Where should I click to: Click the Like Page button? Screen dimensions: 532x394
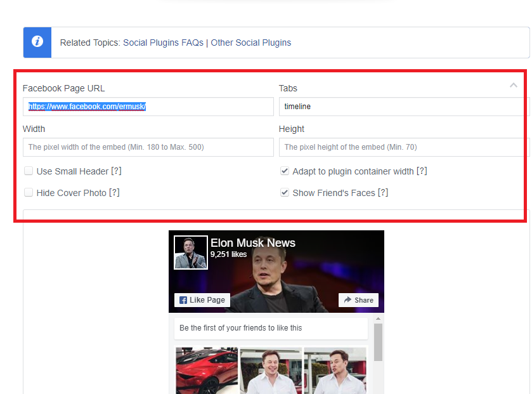[x=202, y=299]
